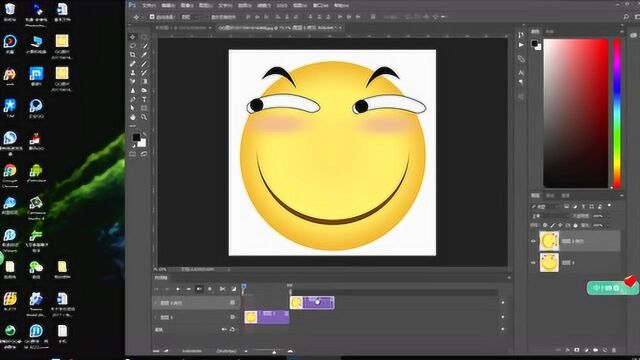
Task: Select the Move tool
Action: (x=132, y=36)
